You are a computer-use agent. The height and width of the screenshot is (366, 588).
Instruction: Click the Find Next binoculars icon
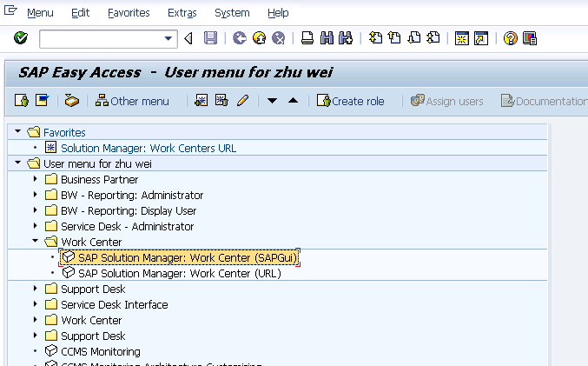(346, 38)
